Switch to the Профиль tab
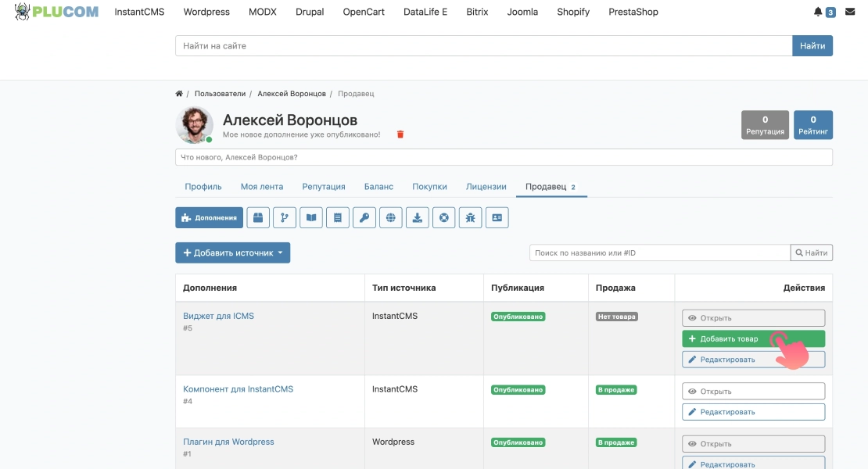The image size is (868, 469). click(x=203, y=187)
